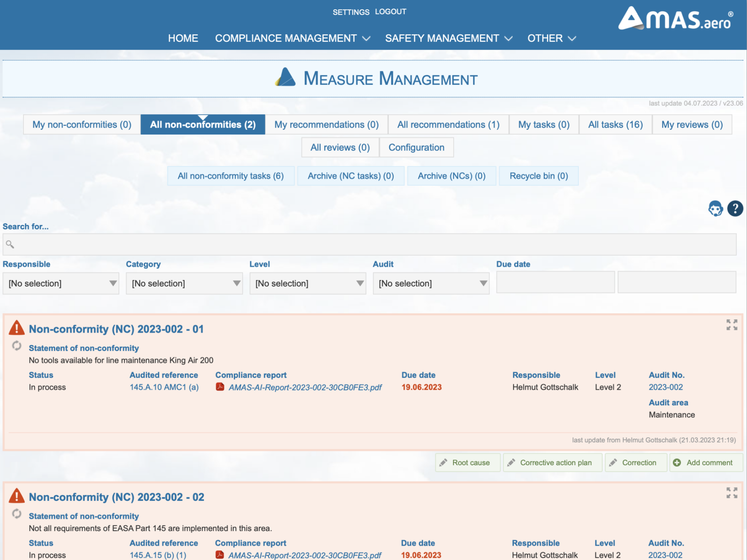
Task: Click the Corrective action plan button
Action: pyautogui.click(x=553, y=462)
